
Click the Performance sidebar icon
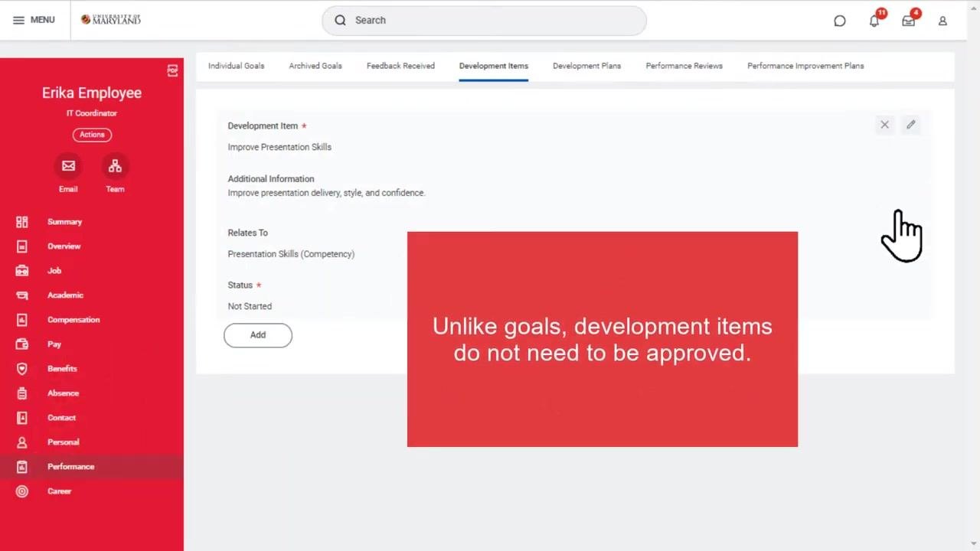(x=22, y=467)
